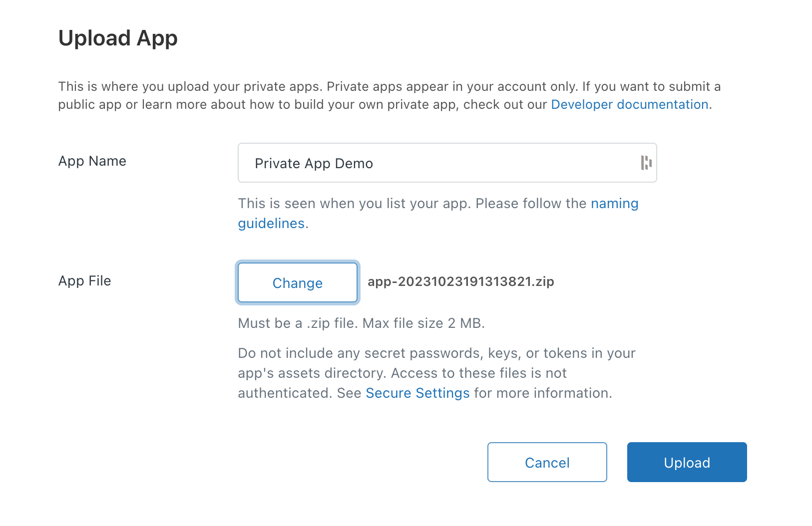This screenshot has height=526, width=812.
Task: Click the App Name input field
Action: (x=447, y=163)
